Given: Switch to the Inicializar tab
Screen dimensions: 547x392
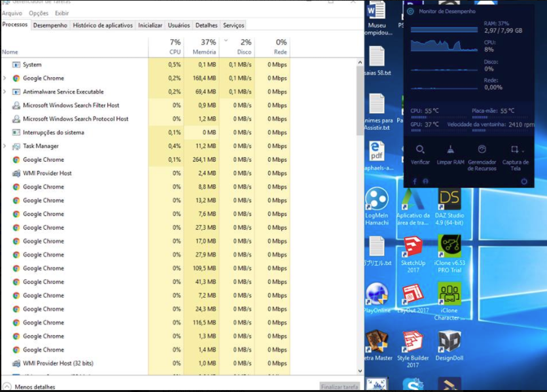Looking at the screenshot, I should (150, 25).
